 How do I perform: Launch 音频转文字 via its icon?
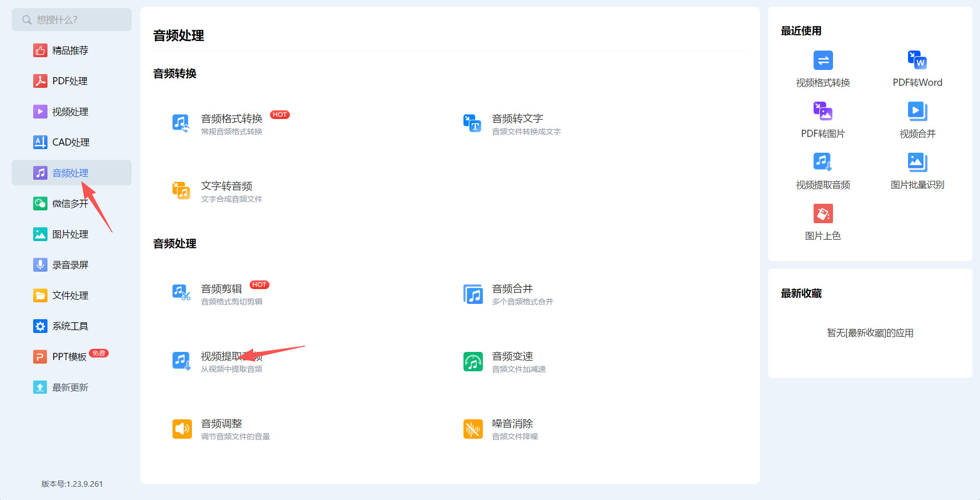point(472,123)
